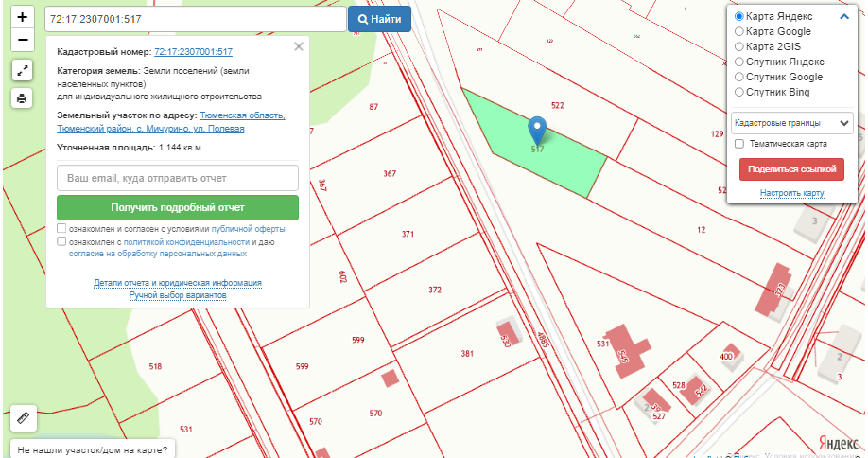This screenshot has width=868, height=458.
Task: Click parcel label 528 on map
Action: coord(679,385)
